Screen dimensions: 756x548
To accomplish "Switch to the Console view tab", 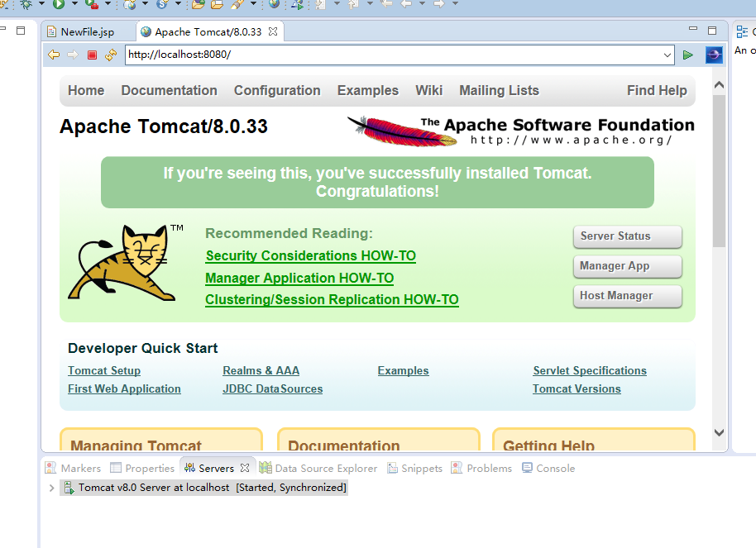I will [548, 468].
